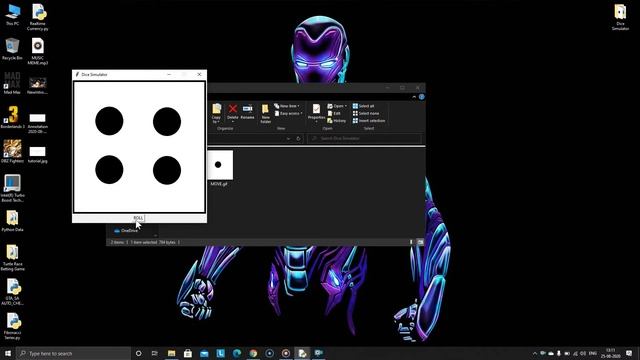640x360 pixels.
Task: Open the New item dropdown
Action: pyautogui.click(x=287, y=106)
